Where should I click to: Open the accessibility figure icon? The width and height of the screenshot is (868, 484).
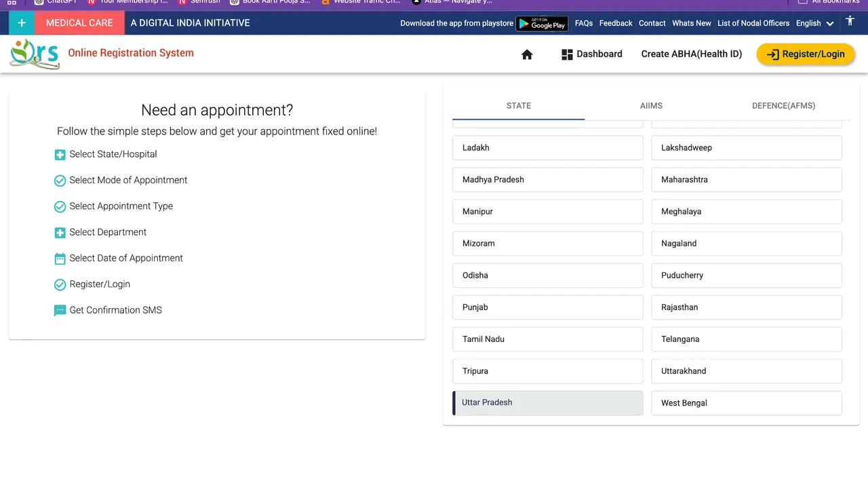click(x=850, y=22)
